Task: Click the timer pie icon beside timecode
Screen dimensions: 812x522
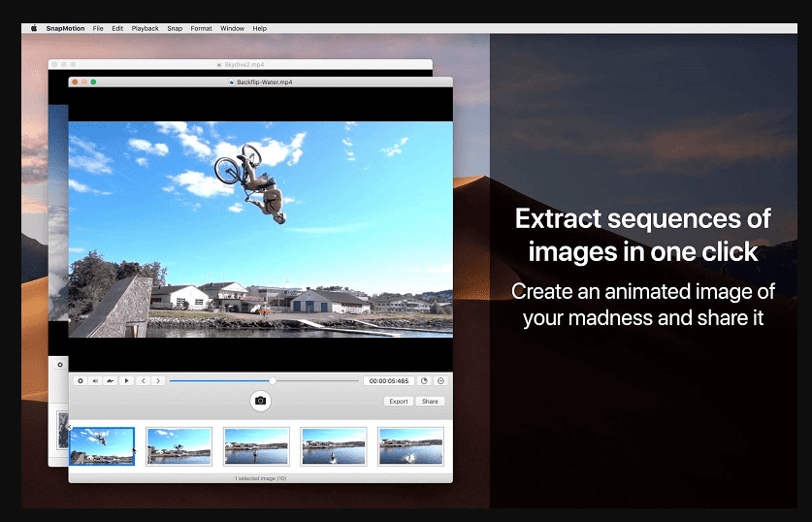Action: coord(425,380)
